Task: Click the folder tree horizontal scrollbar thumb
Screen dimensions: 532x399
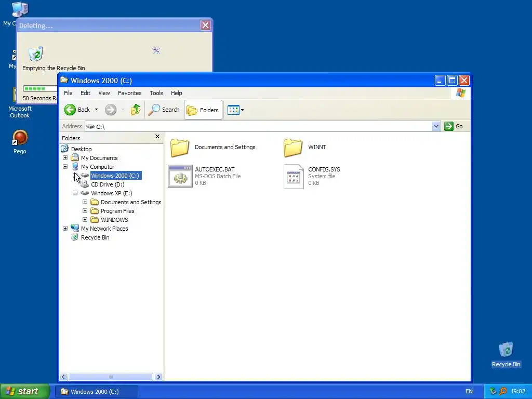Action: coord(111,377)
